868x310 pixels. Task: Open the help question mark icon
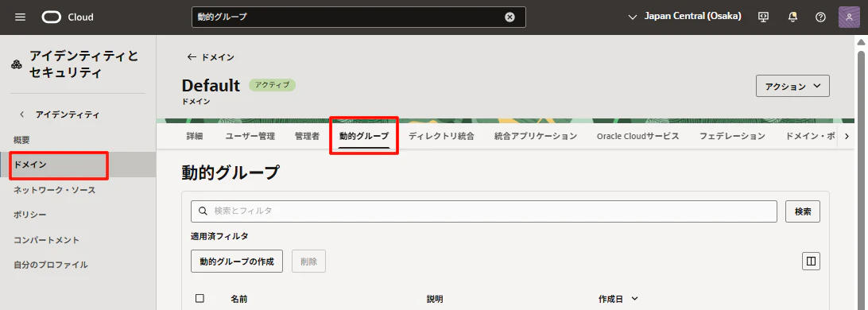pyautogui.click(x=821, y=17)
